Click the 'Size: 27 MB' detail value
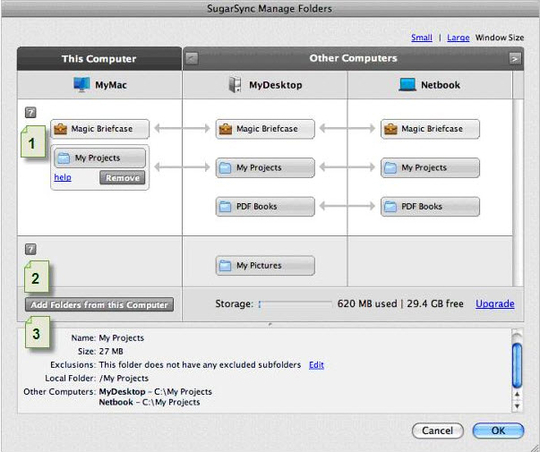 pos(111,351)
